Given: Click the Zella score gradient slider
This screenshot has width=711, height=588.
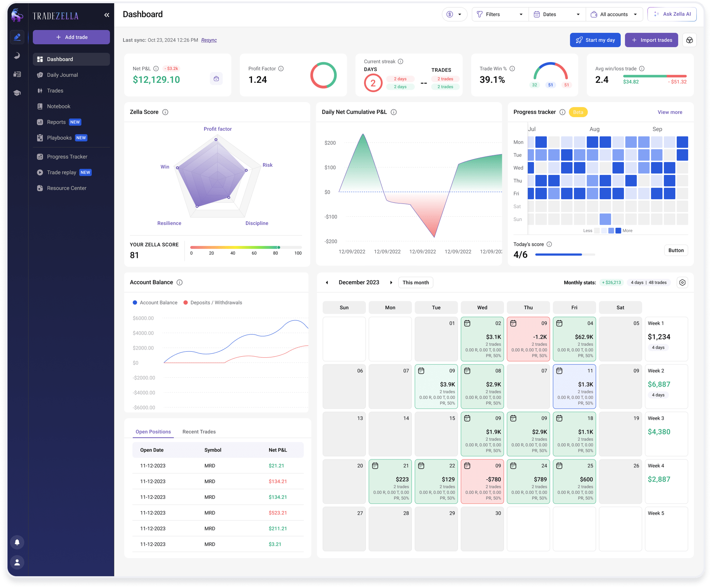Looking at the screenshot, I should pos(246,247).
